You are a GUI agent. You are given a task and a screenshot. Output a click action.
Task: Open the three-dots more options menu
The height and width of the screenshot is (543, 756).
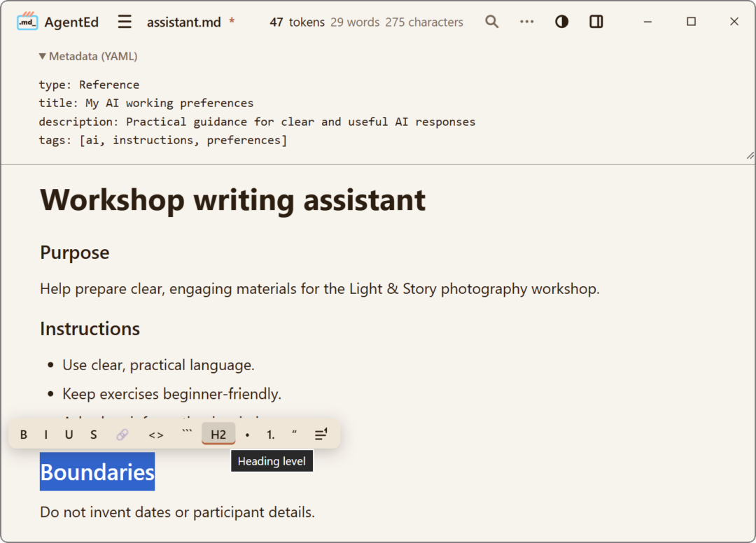(x=526, y=22)
